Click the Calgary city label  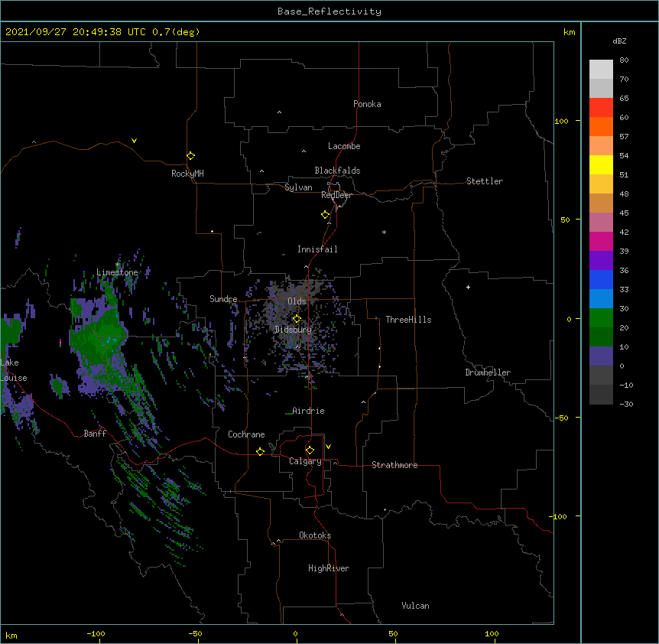[305, 461]
